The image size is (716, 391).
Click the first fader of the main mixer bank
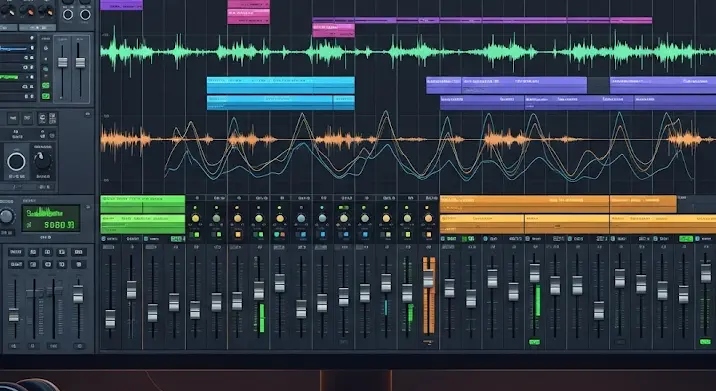click(110, 319)
